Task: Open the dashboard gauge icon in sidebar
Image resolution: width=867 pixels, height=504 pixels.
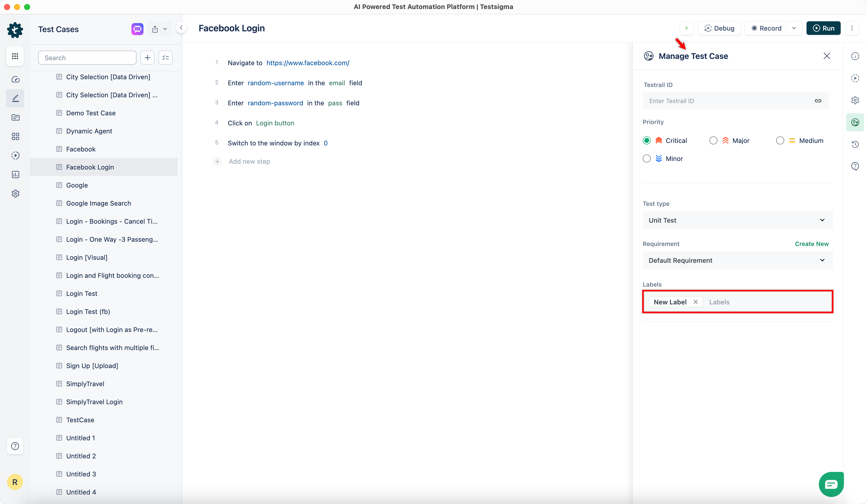Action: click(x=15, y=79)
